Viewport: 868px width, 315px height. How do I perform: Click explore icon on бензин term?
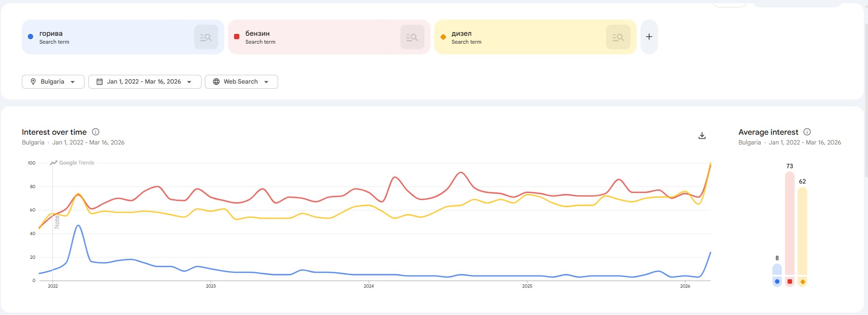coord(412,37)
